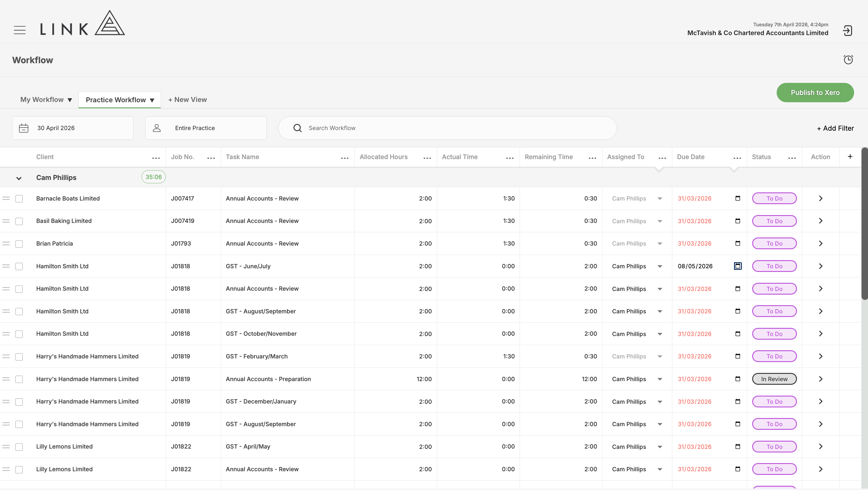Click Publish to Xero button

(x=815, y=93)
